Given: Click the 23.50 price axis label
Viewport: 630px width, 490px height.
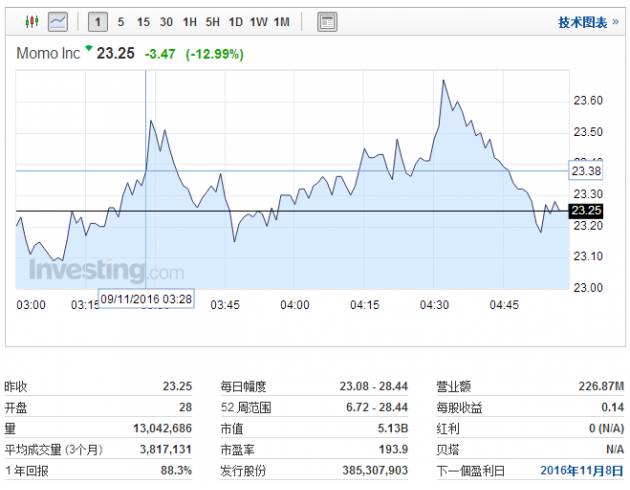Looking at the screenshot, I should [x=588, y=132].
